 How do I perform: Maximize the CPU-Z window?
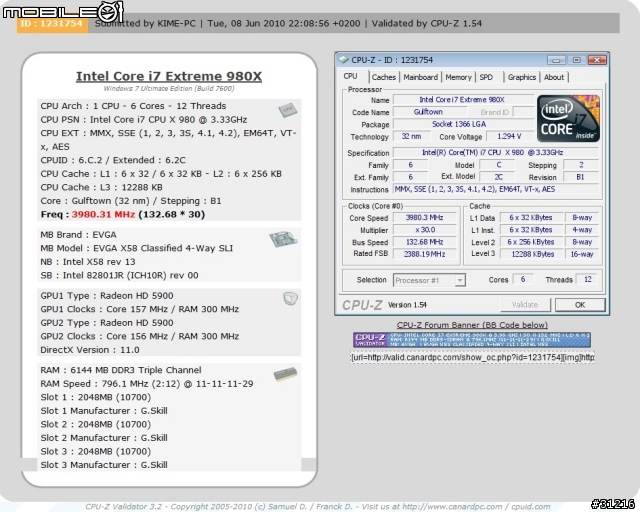(576, 60)
